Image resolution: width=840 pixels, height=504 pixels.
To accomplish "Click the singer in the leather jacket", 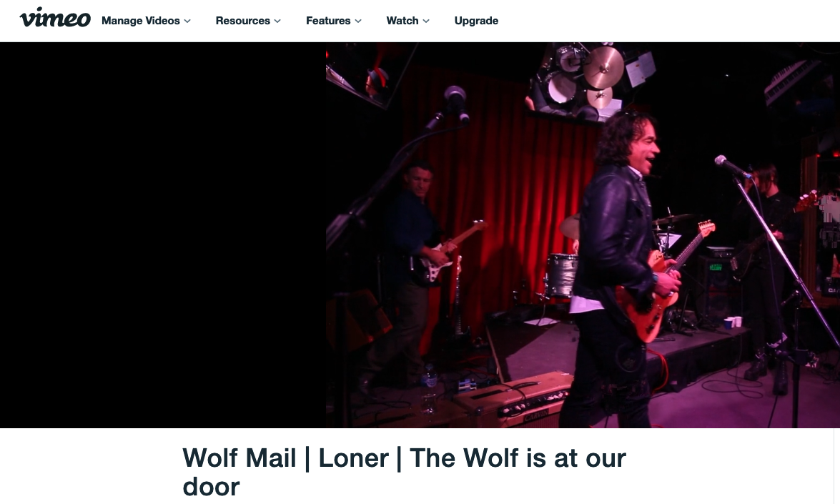I will click(x=616, y=268).
